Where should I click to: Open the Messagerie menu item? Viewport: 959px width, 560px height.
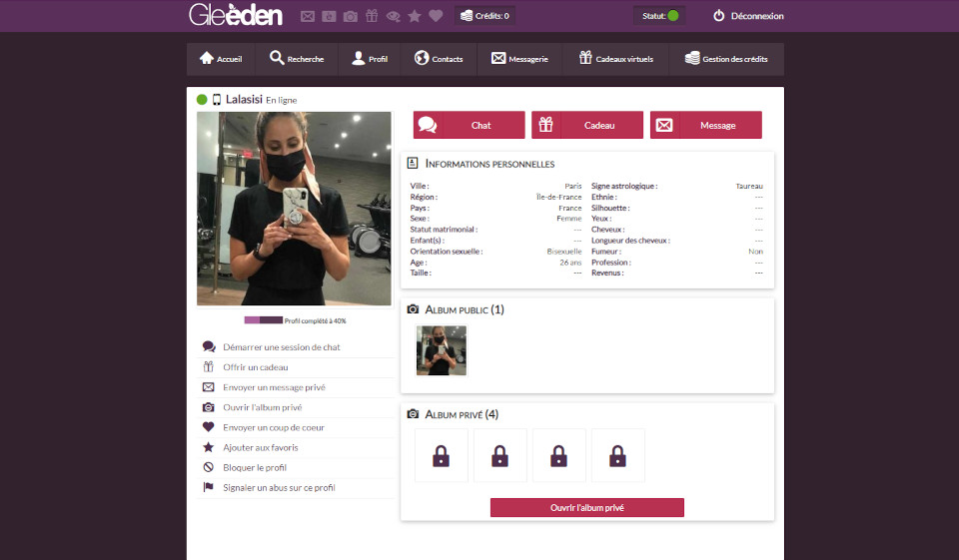click(519, 59)
